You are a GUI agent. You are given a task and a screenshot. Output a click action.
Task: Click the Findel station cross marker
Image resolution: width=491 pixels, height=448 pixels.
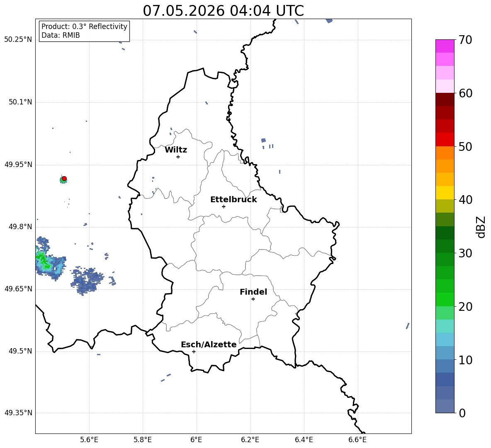[x=253, y=299]
